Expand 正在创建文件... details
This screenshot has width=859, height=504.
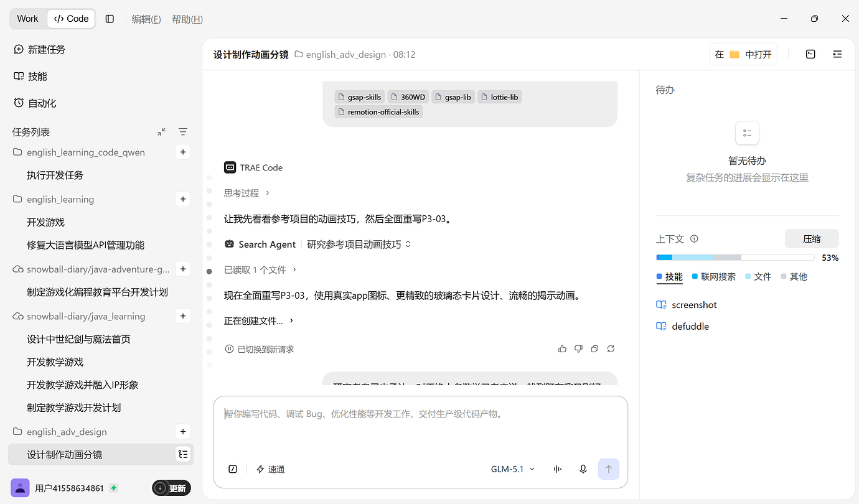pyautogui.click(x=259, y=320)
